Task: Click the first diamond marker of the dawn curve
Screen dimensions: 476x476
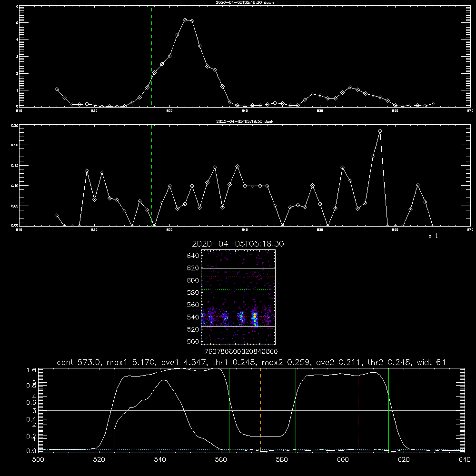Action: [57, 89]
